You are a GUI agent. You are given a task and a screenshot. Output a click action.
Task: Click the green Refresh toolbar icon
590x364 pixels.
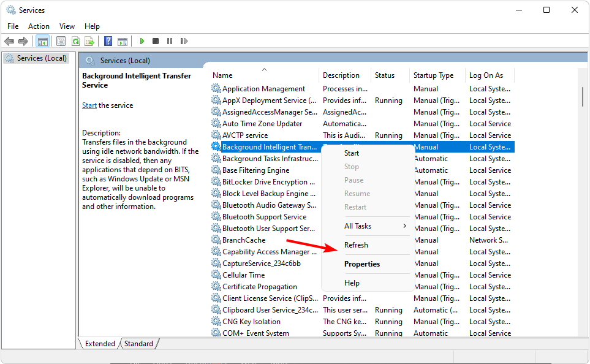[x=75, y=41]
